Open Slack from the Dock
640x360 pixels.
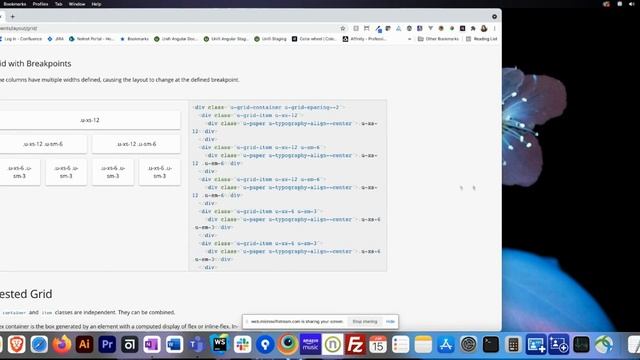point(242,345)
